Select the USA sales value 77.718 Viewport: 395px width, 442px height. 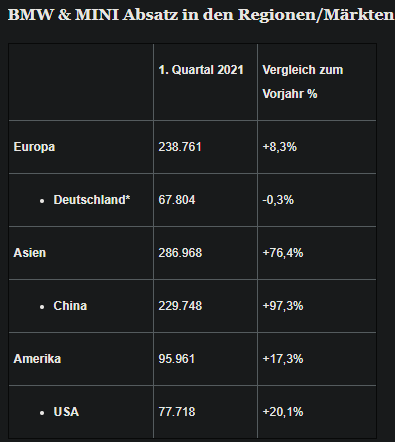coord(177,412)
